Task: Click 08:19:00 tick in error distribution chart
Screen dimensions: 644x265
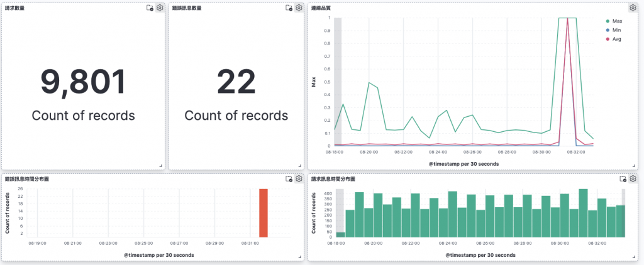Action: tap(37, 243)
